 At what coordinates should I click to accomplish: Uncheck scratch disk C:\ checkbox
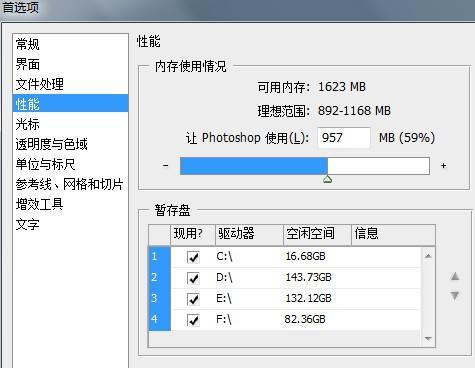tap(193, 257)
